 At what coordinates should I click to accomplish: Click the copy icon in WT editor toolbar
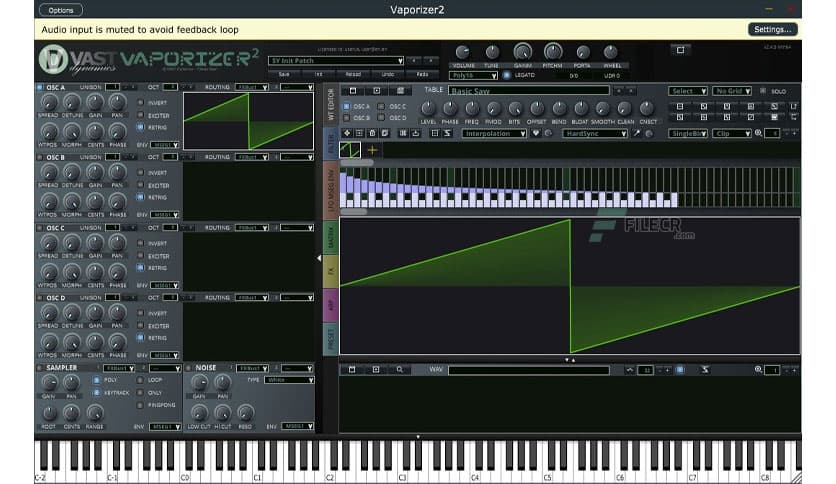coord(384,133)
